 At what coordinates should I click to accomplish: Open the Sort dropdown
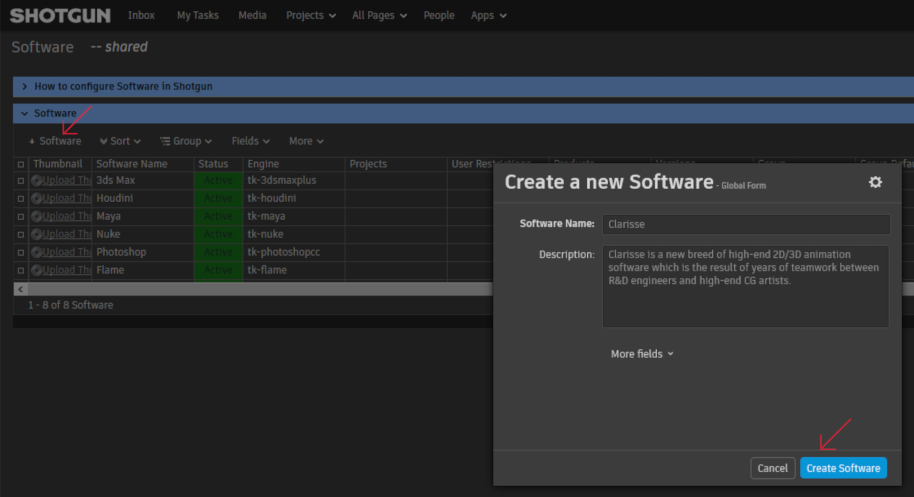point(120,141)
